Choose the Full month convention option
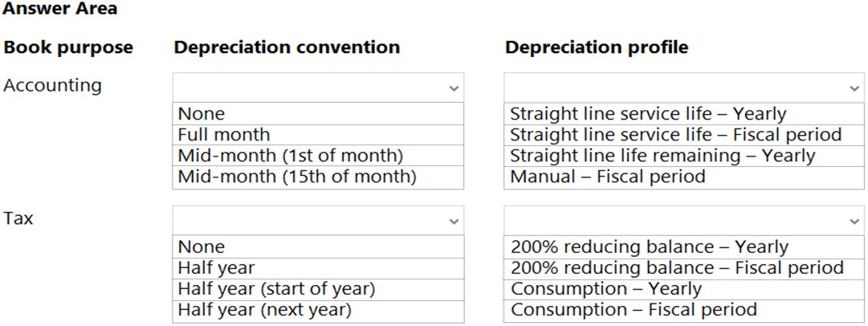This screenshot has height=326, width=868. tap(318, 135)
